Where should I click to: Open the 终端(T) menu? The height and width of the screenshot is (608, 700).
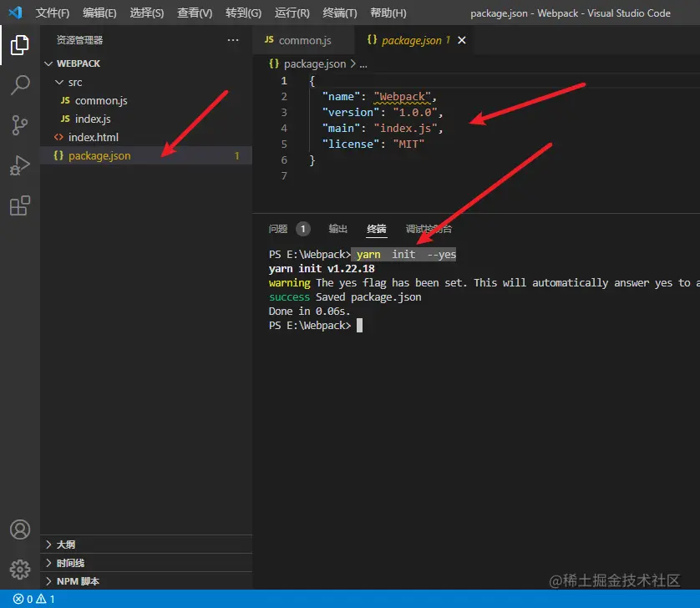click(x=340, y=13)
